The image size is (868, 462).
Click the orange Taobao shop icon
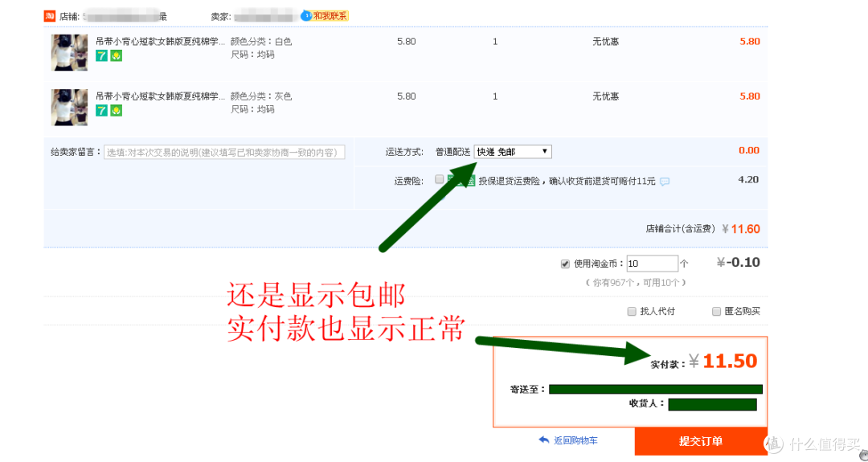[x=50, y=16]
